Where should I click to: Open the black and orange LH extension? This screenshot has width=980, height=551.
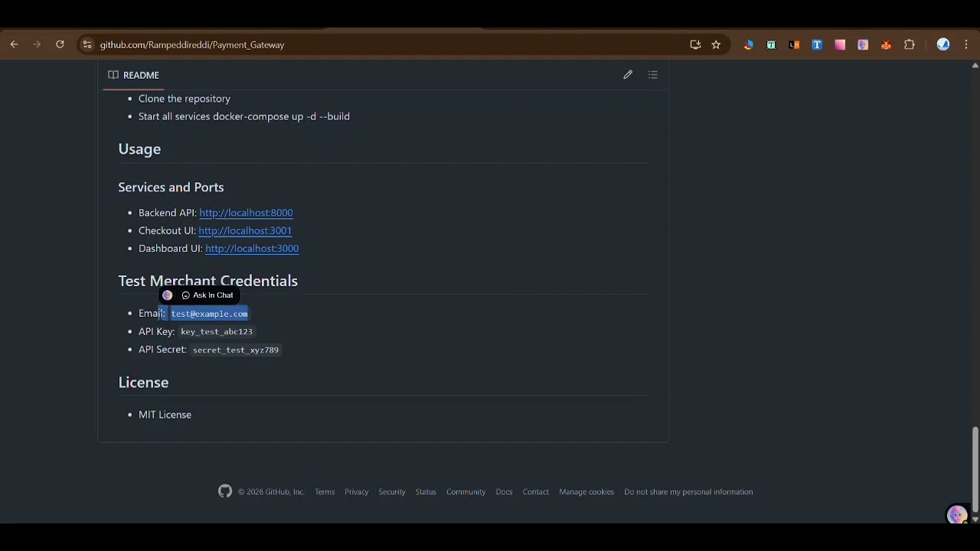(794, 45)
